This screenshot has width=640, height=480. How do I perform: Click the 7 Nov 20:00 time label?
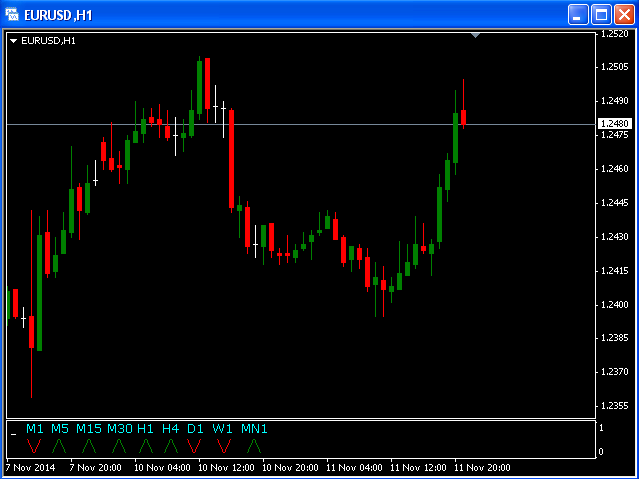coord(96,467)
